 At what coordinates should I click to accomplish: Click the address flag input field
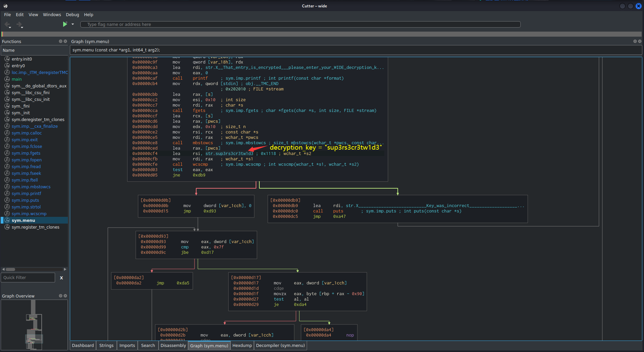pyautogui.click(x=300, y=25)
